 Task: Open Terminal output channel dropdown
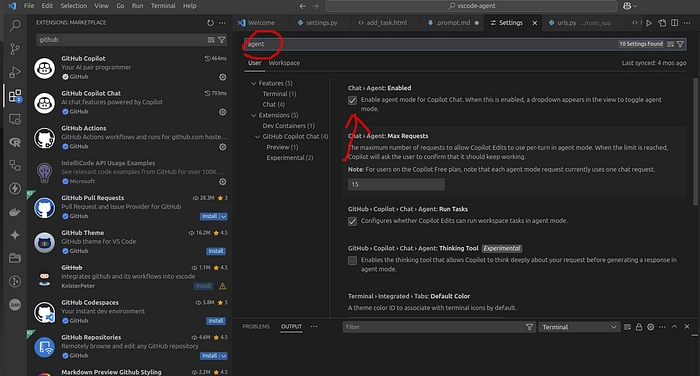[579, 327]
